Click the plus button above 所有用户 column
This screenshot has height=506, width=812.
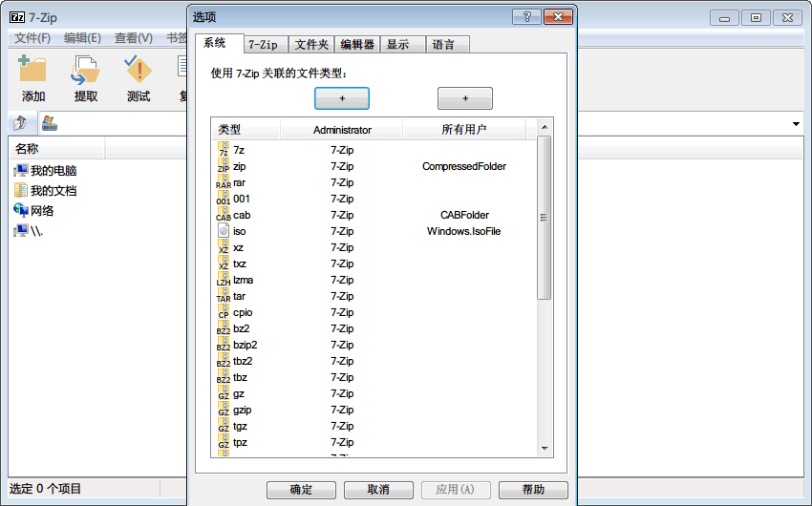(464, 98)
